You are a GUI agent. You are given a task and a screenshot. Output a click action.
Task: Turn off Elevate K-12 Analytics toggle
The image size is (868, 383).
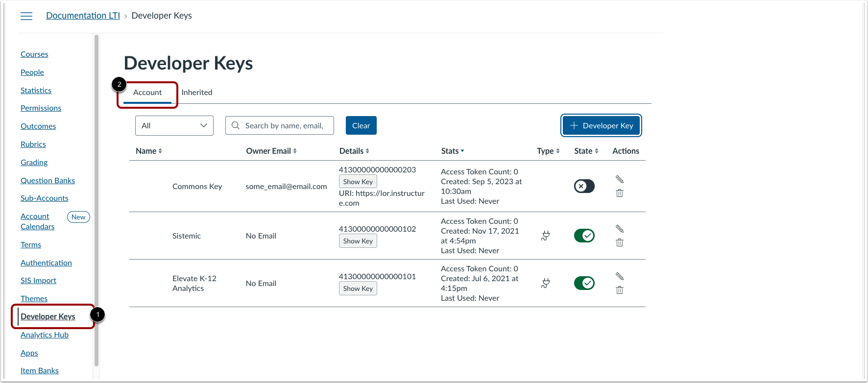tap(584, 283)
